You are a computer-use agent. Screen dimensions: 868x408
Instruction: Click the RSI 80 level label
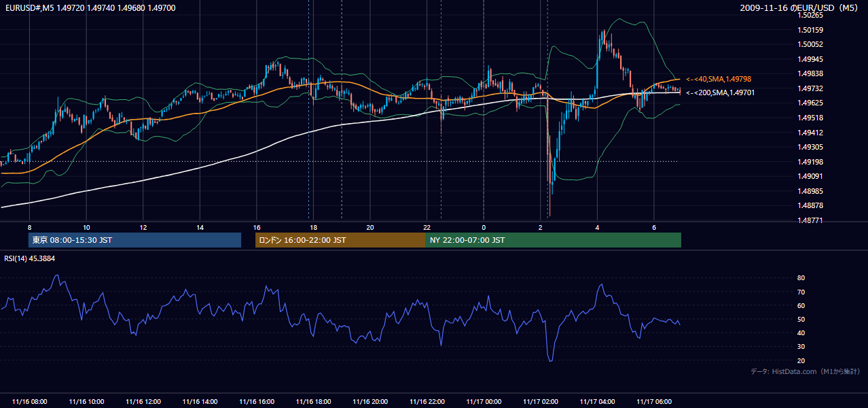pos(801,278)
